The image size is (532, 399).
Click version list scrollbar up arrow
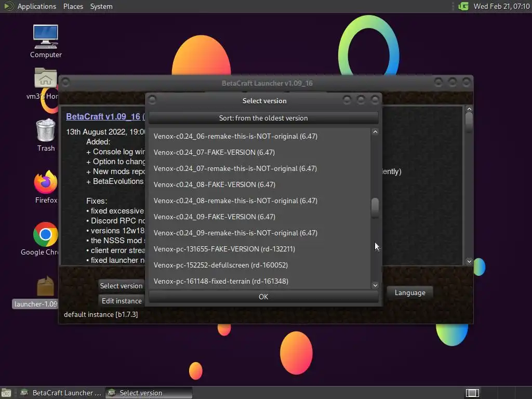pos(375,132)
